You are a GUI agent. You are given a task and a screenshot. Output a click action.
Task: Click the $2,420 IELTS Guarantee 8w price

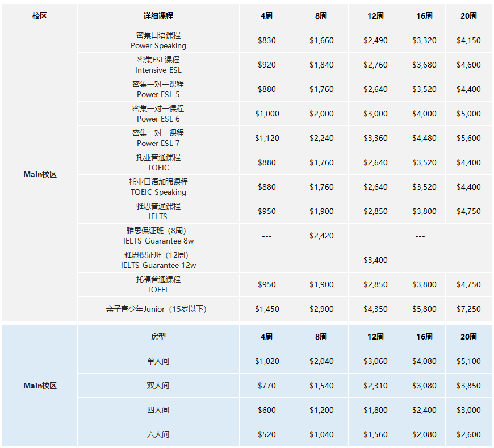(x=321, y=236)
